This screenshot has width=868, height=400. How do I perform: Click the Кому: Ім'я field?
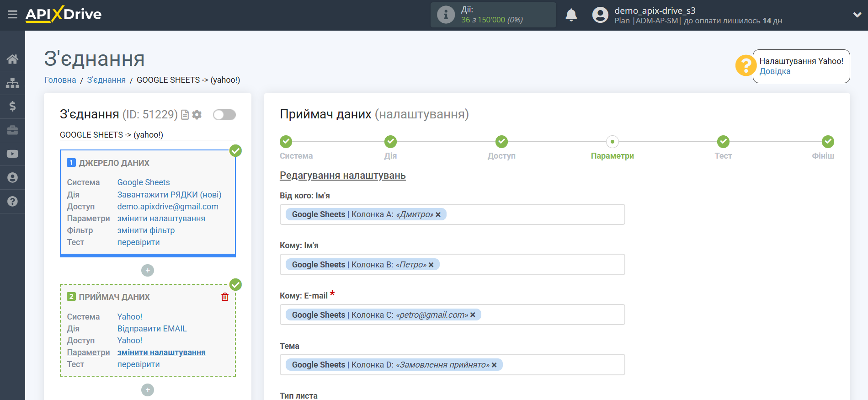click(x=452, y=265)
